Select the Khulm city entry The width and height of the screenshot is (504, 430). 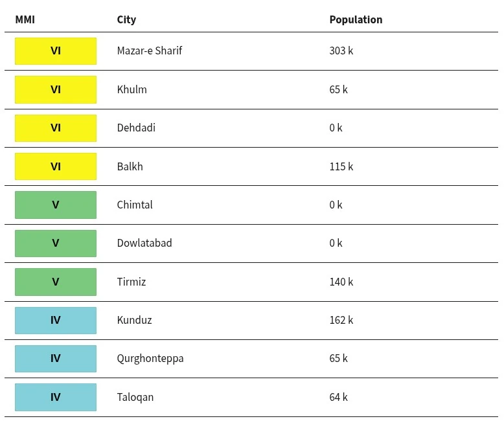[x=132, y=89]
